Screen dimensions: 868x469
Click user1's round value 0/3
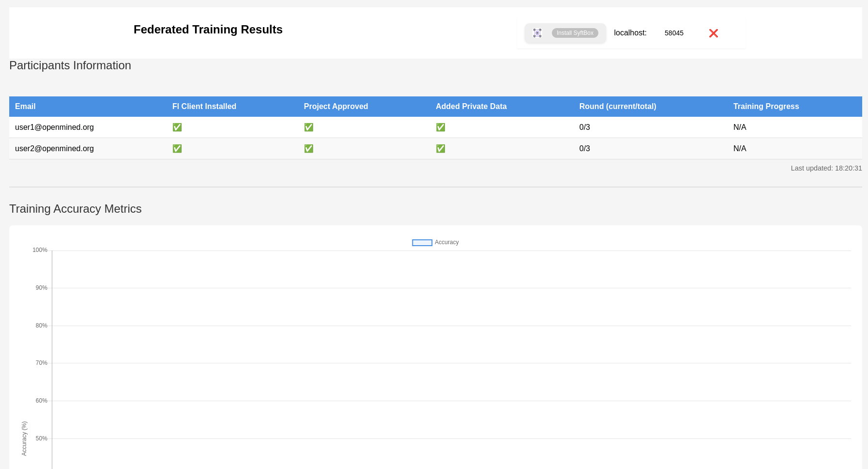coord(585,127)
